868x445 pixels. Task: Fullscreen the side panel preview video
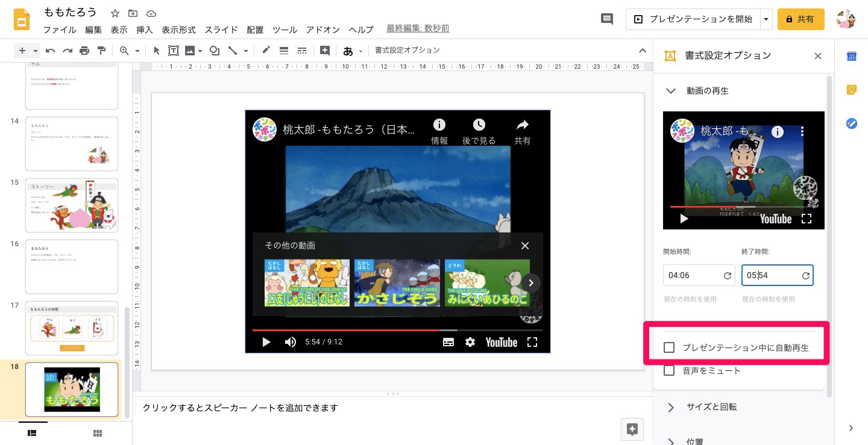pos(806,219)
